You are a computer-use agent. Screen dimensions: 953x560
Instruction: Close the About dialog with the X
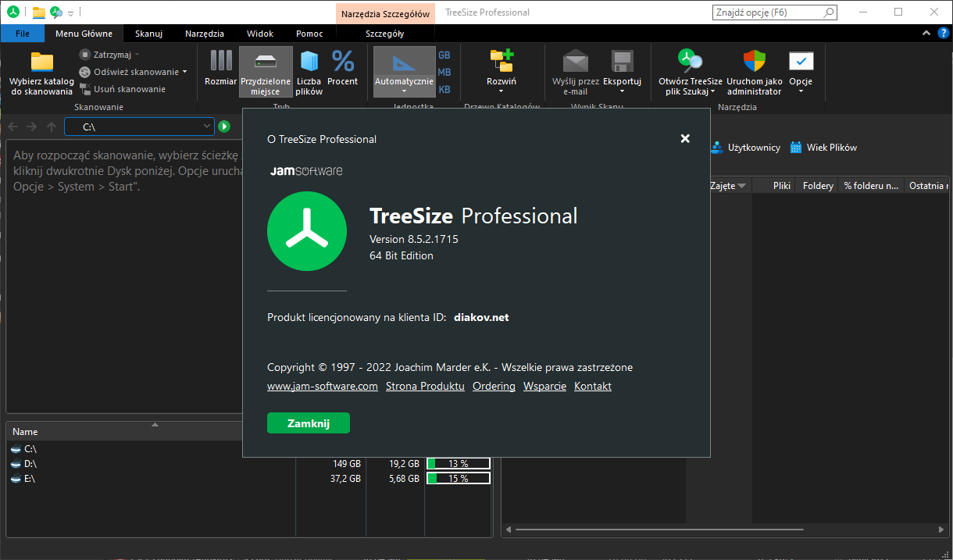[x=685, y=138]
